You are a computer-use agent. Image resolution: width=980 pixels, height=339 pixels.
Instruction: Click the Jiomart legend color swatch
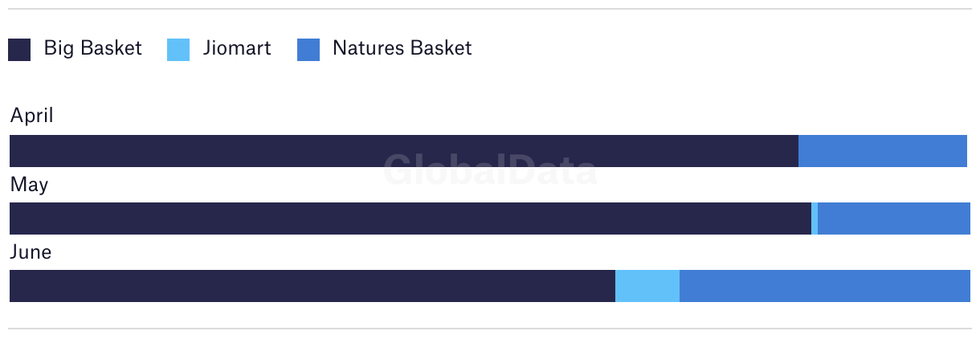coord(178,50)
